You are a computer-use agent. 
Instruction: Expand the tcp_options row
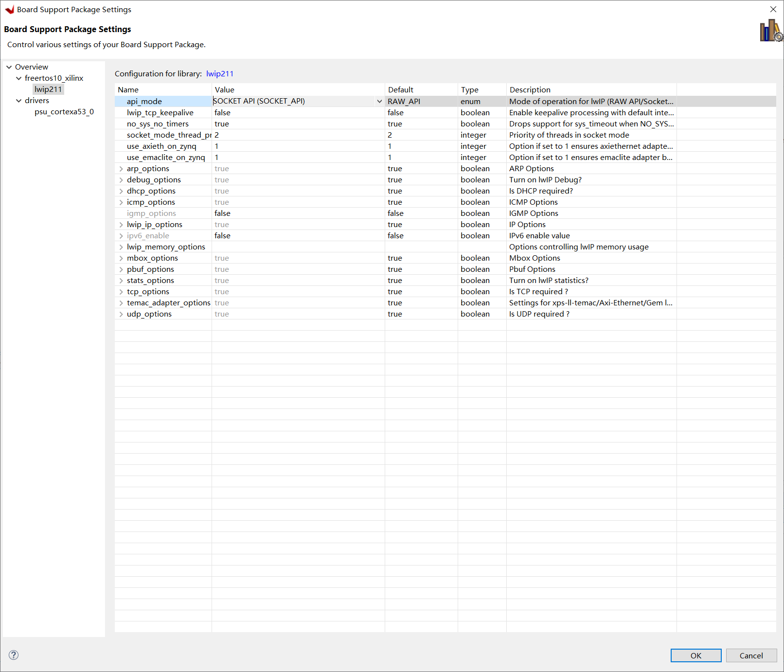tap(121, 292)
